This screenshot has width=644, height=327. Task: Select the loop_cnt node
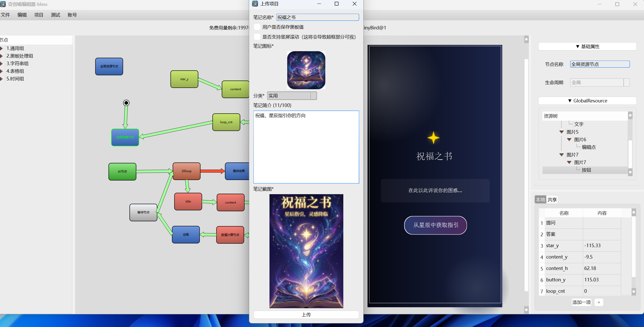pos(226,122)
